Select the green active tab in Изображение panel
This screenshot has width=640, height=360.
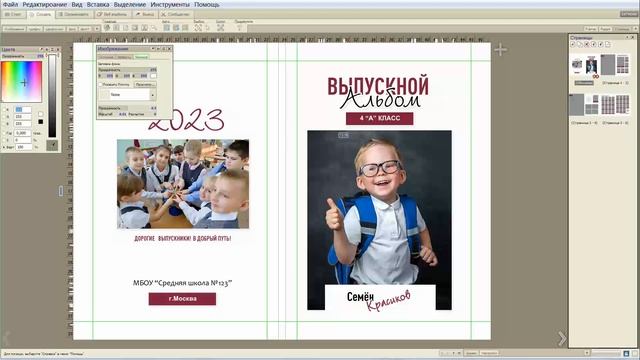pyautogui.click(x=141, y=57)
